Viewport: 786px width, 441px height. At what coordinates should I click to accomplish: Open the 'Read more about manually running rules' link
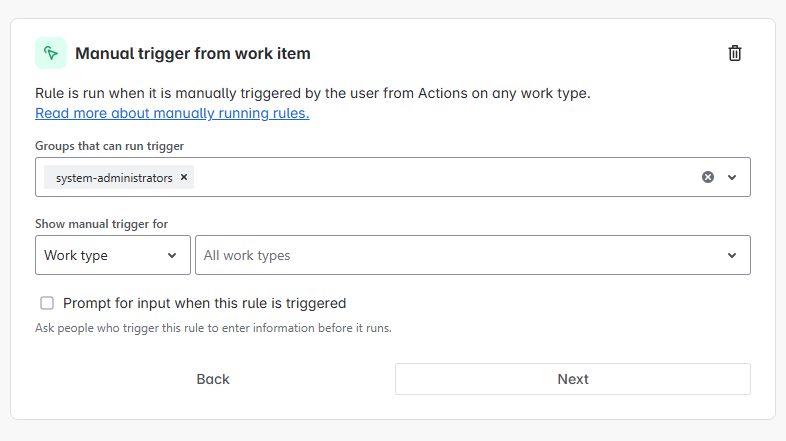point(172,113)
